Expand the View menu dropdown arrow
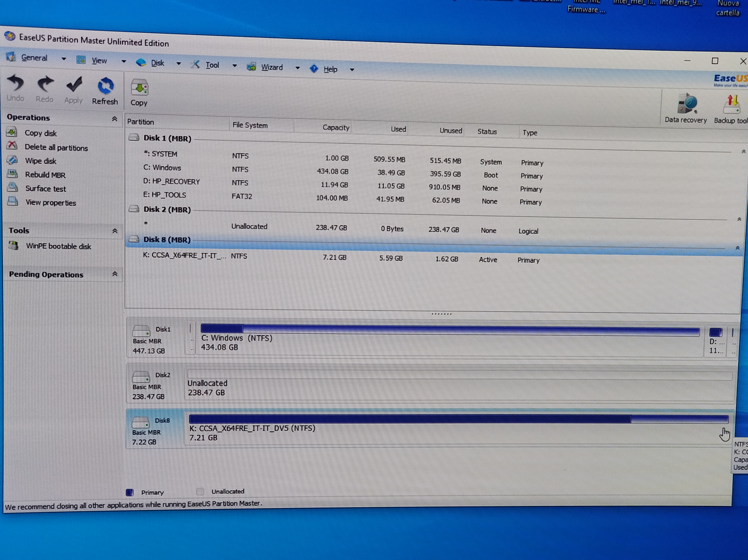Viewport: 748px width, 560px height. pyautogui.click(x=124, y=61)
